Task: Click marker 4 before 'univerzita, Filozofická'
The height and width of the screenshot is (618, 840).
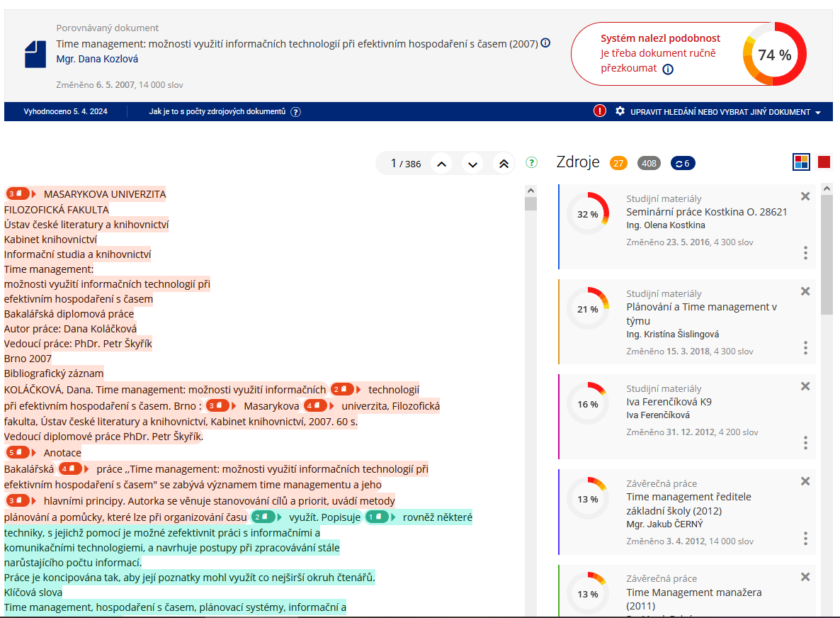Action: 319,406
